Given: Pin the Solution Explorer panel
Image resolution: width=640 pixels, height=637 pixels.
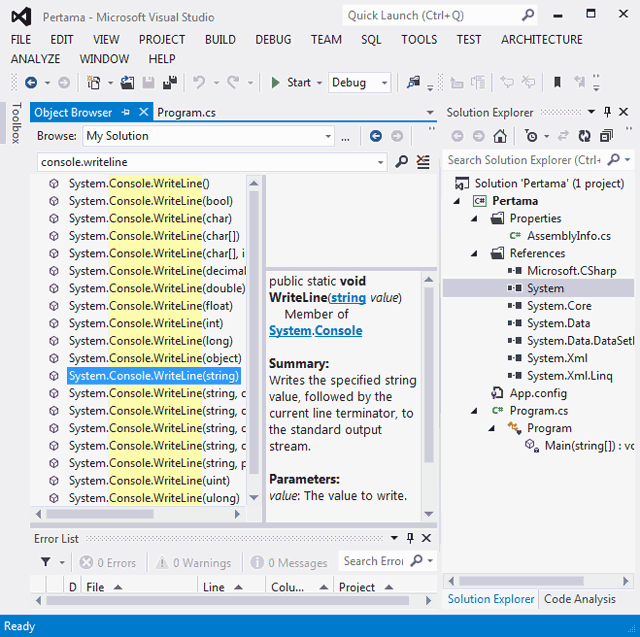Looking at the screenshot, I should [x=607, y=112].
